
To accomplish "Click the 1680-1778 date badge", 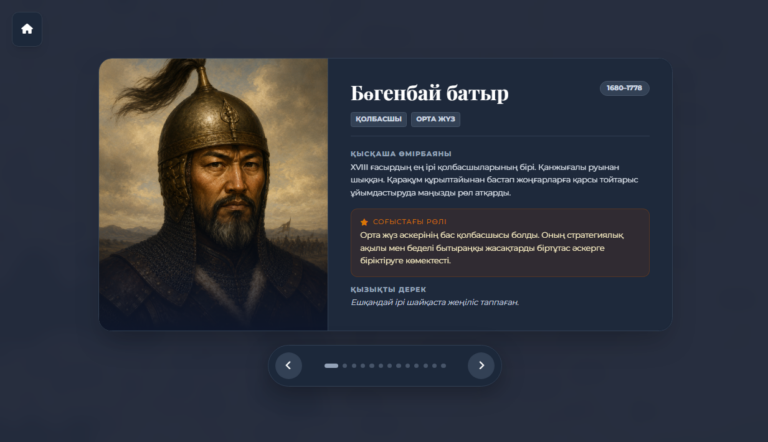I will [x=624, y=88].
